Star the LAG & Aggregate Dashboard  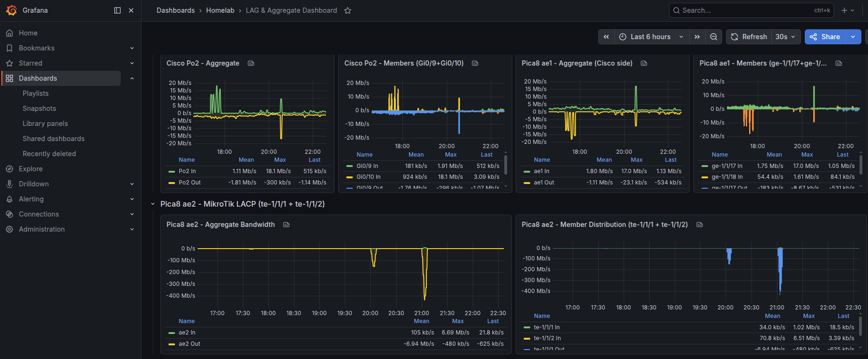coord(348,10)
